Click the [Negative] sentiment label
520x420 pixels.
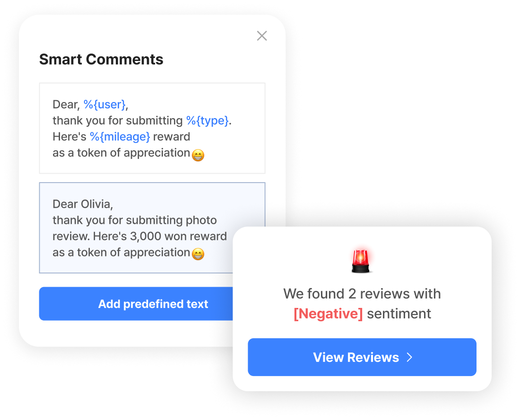(x=328, y=313)
